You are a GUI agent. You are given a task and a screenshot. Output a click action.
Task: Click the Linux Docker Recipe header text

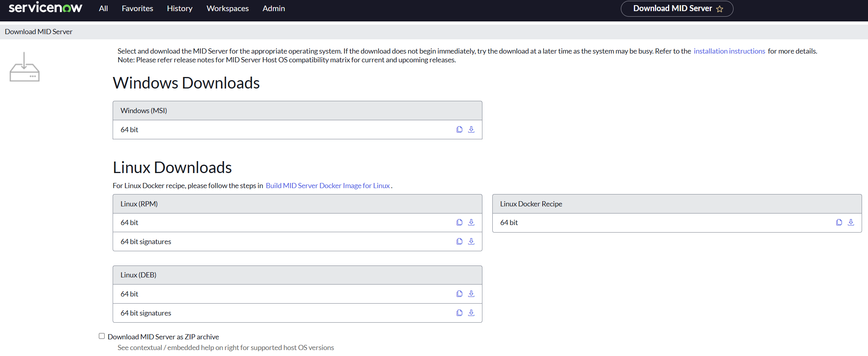(x=531, y=204)
